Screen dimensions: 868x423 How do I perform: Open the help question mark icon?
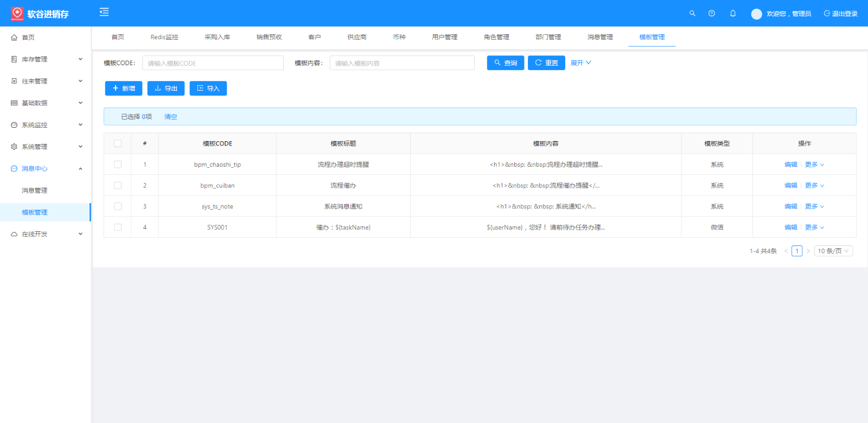[x=712, y=14]
